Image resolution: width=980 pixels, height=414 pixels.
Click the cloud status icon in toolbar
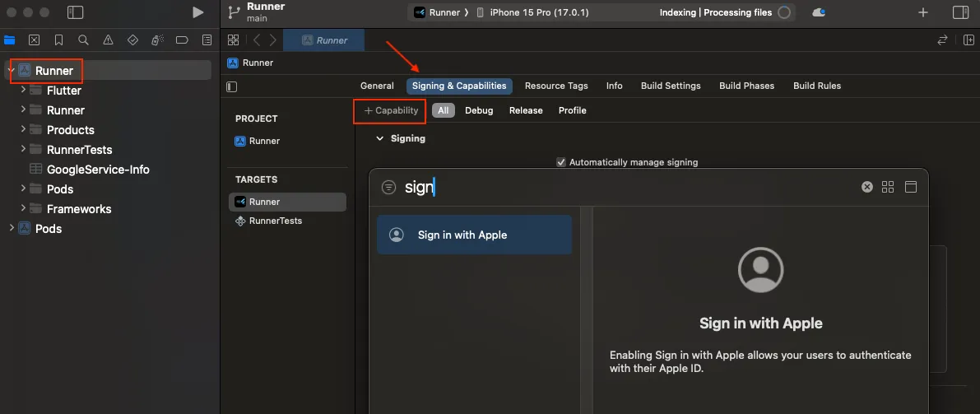pos(818,12)
